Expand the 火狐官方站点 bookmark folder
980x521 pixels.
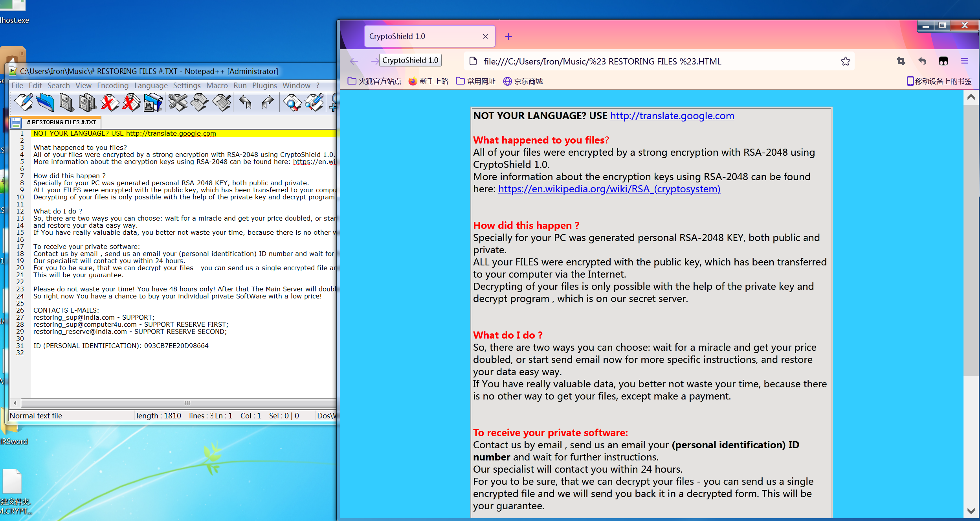pos(374,81)
